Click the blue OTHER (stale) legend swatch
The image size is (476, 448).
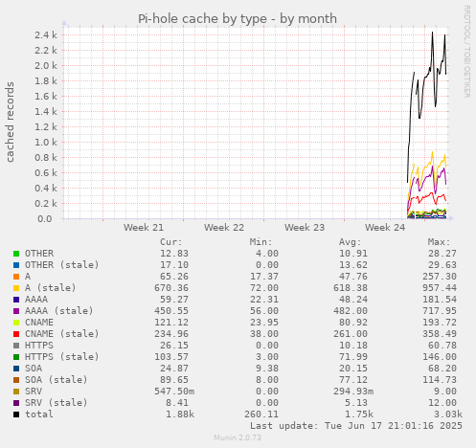tap(16, 265)
